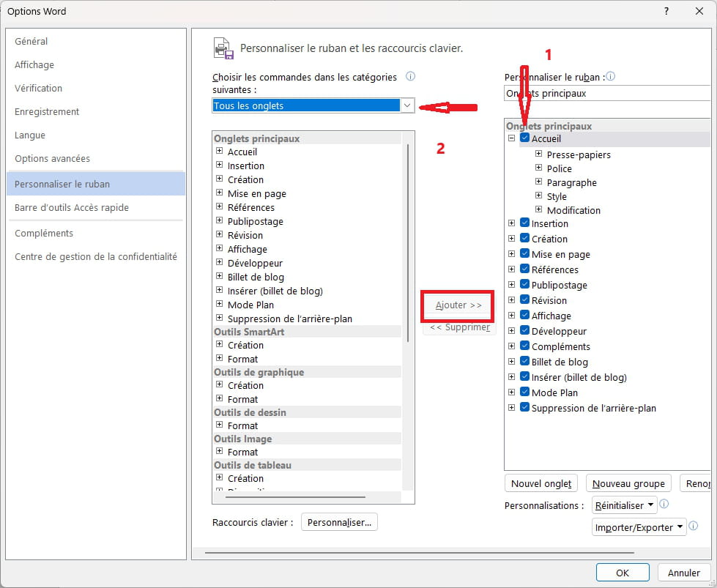Select Barre d'outils Accès rapide

(x=96, y=207)
